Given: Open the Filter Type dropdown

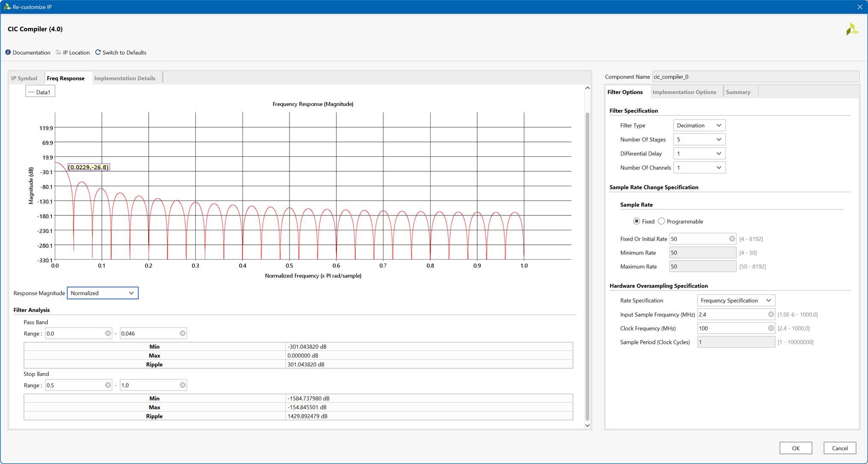Looking at the screenshot, I should [699, 125].
